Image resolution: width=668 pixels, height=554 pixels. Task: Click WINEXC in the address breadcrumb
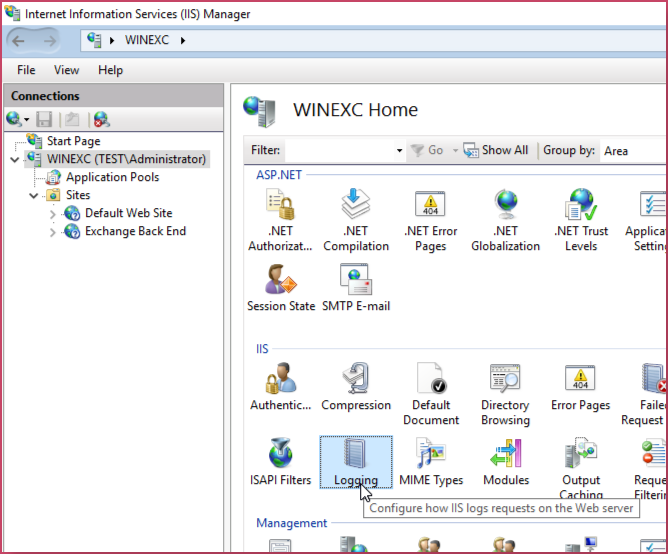coord(147,40)
